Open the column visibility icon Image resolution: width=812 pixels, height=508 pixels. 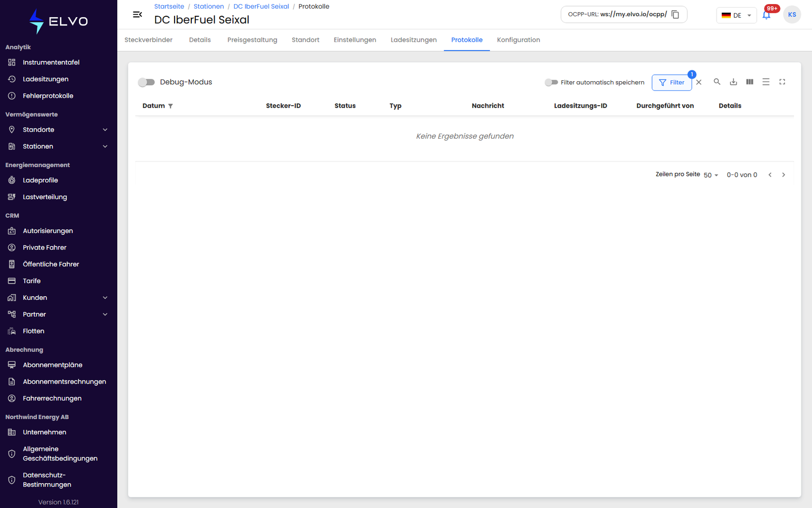pyautogui.click(x=750, y=82)
